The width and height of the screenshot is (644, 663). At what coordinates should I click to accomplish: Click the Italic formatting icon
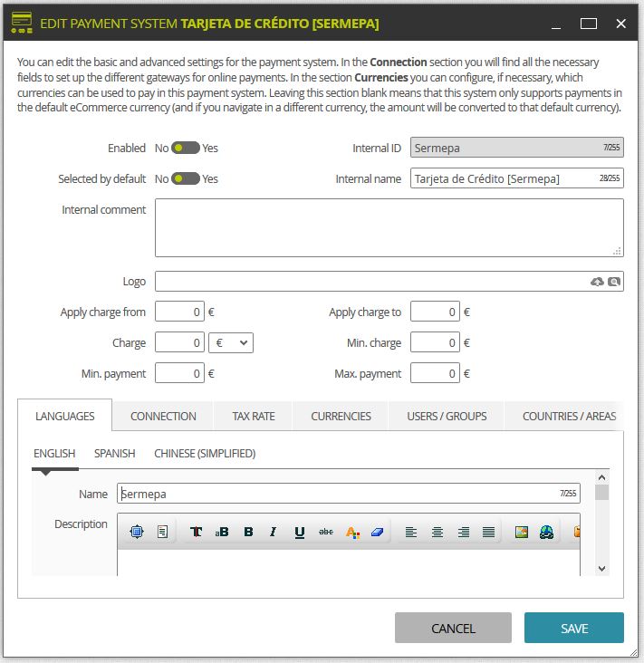(274, 532)
